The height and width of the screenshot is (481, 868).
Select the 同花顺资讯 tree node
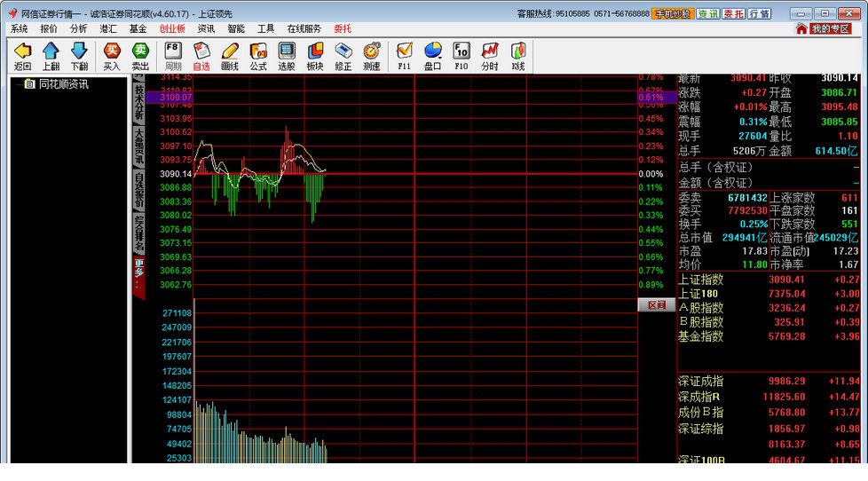63,84
